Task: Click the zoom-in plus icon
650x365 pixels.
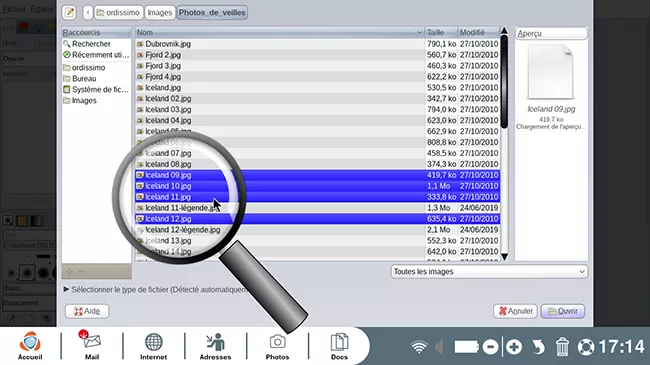Action: [514, 347]
